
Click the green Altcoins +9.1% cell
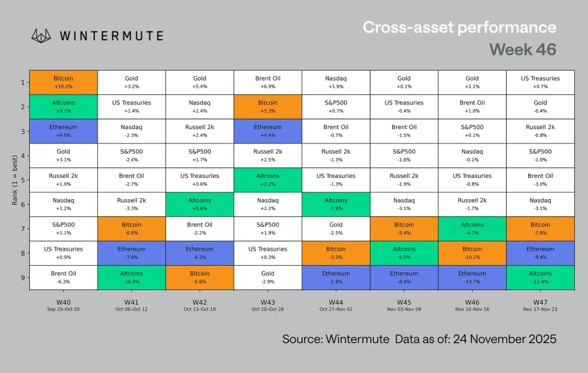63,106
